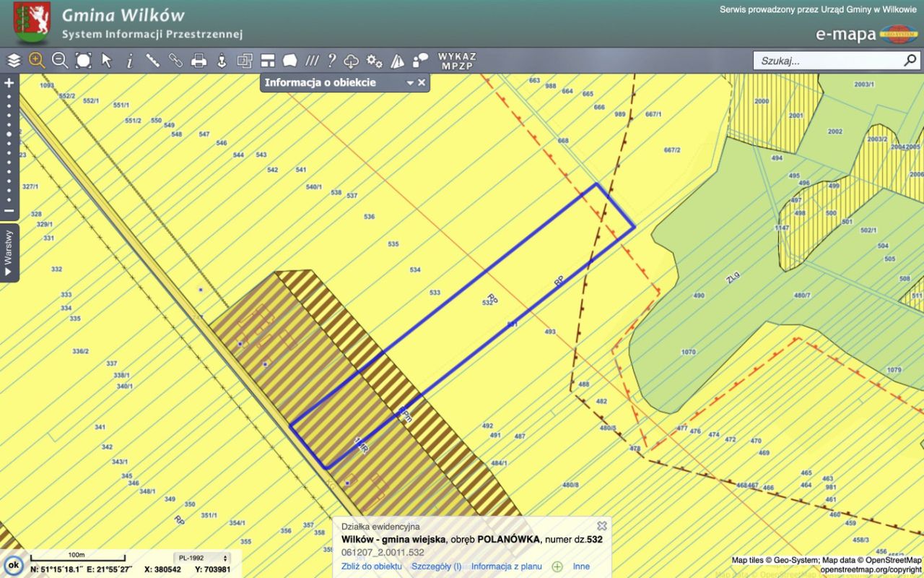The image size is (924, 578).
Task: Open the PL-1992 coordinate system dropdown
Action: coord(202,558)
